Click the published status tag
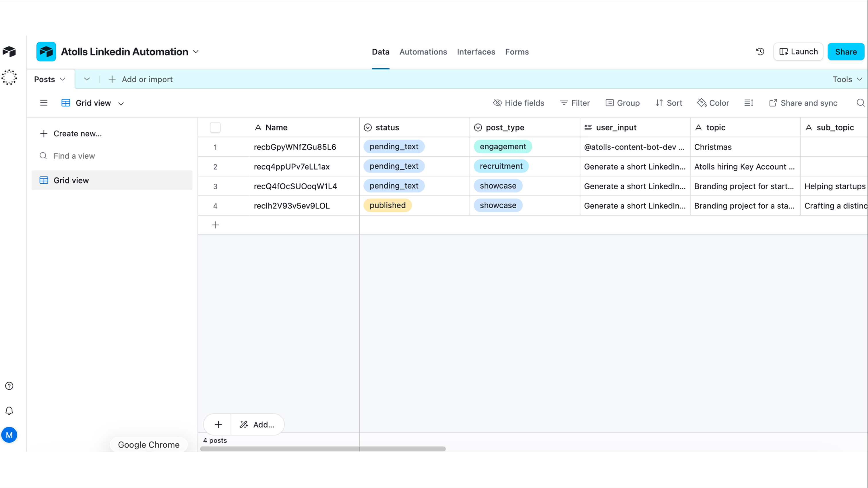Screen dimensions: 868x488 coord(387,205)
